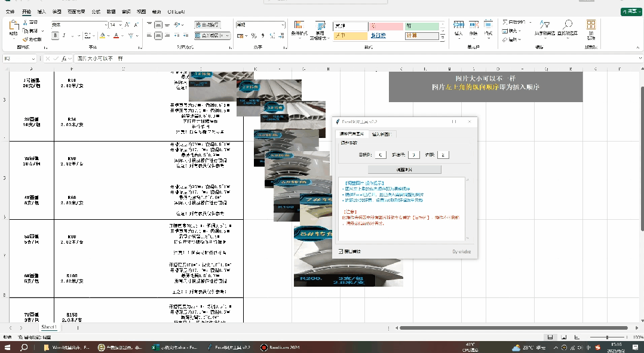Click the adjust pictures button in dialog
644x353 pixels.
coord(404,170)
